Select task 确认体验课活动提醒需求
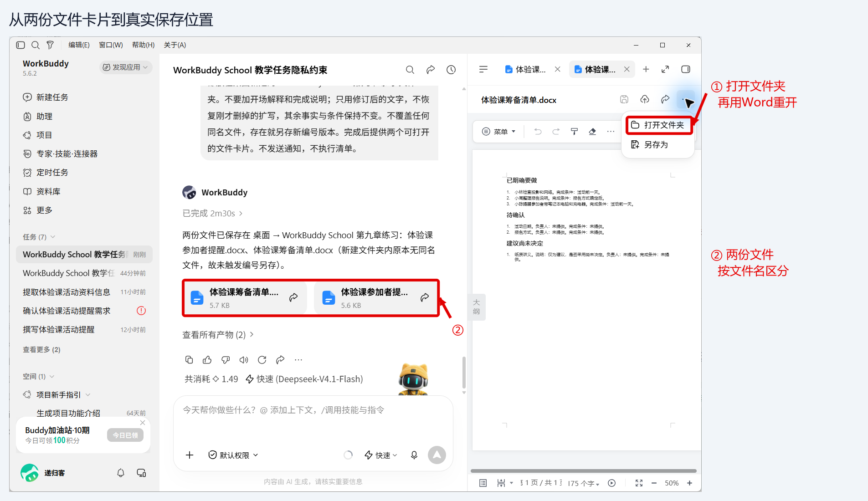 84,311
